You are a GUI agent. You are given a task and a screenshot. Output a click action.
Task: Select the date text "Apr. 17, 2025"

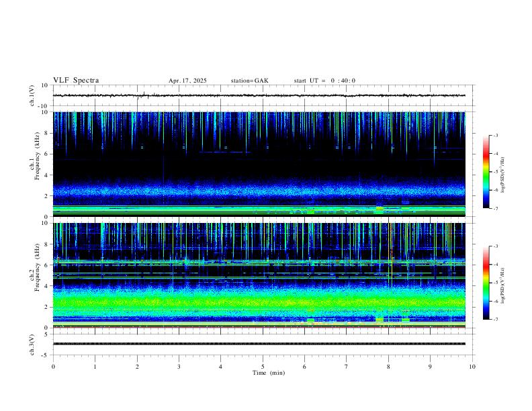(187, 81)
